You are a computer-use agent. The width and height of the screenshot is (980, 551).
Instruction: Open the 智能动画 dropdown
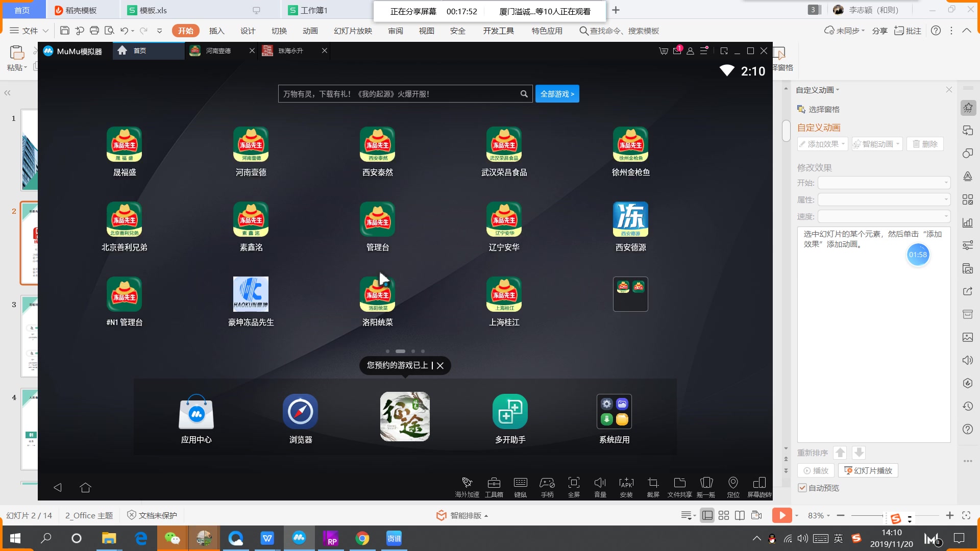pos(877,144)
